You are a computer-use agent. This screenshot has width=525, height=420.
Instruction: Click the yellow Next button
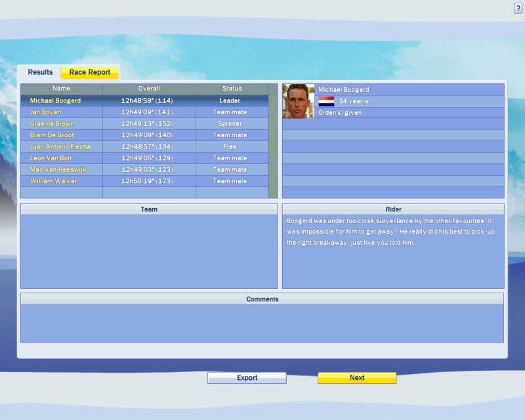[357, 378]
